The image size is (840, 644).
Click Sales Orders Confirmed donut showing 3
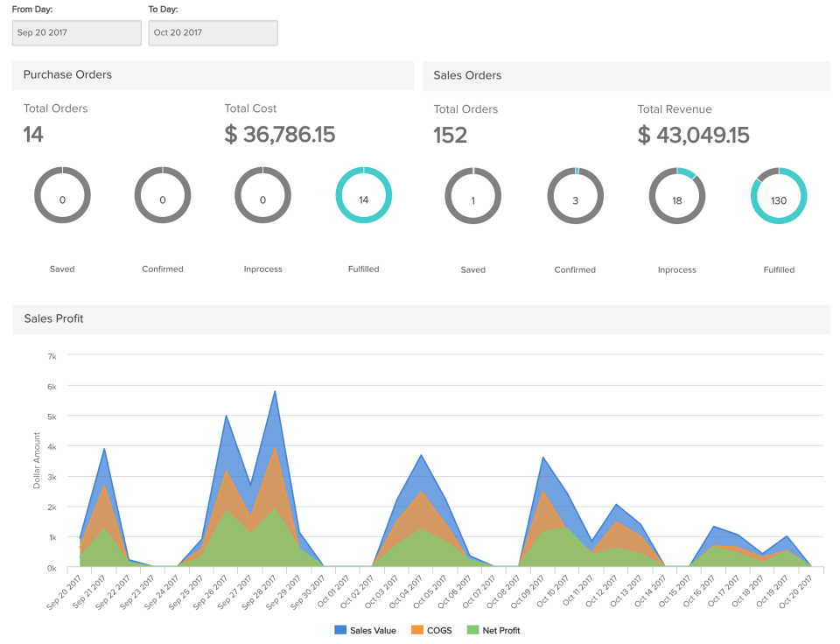click(x=576, y=196)
